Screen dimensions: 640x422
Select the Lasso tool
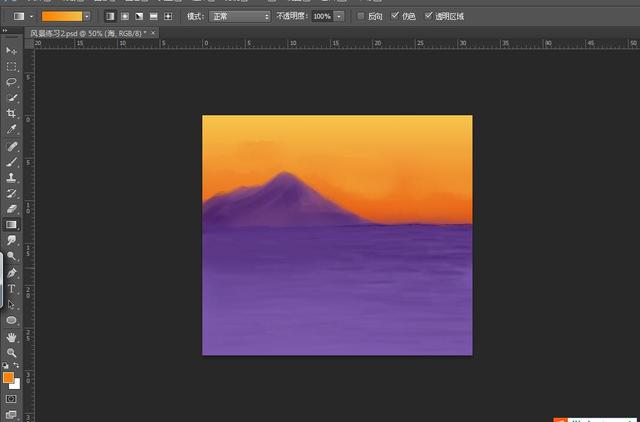tap(12, 82)
